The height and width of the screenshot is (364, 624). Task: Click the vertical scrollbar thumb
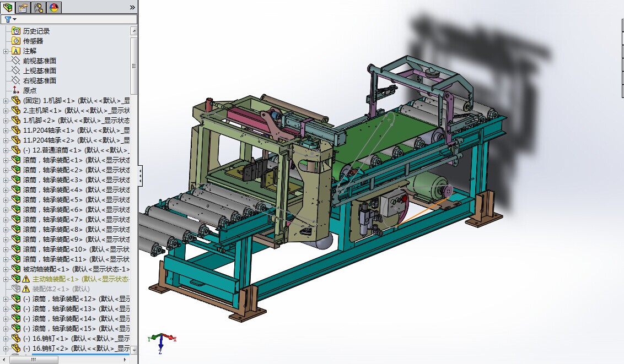click(134, 66)
